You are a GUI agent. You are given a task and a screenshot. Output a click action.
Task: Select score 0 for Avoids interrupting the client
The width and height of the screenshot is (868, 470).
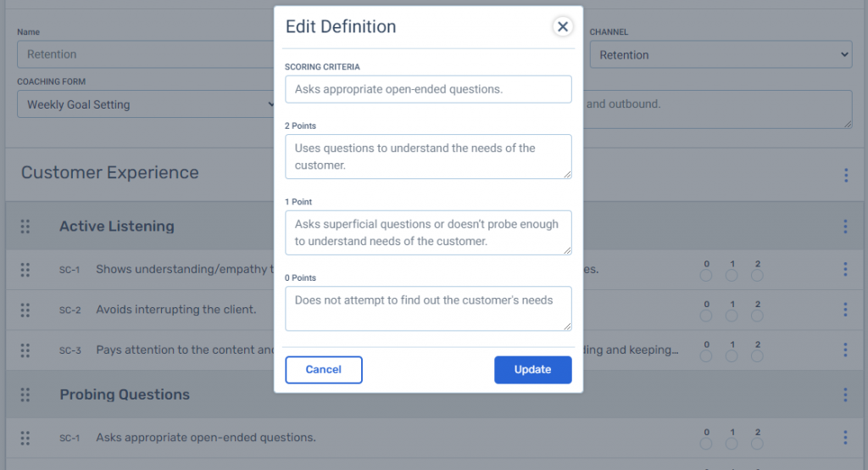tap(706, 316)
